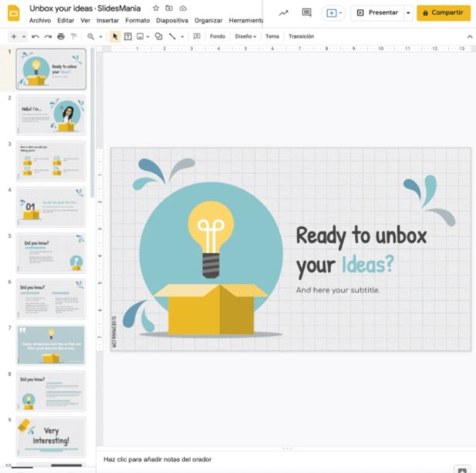Check the cloud save status icon
476x473 pixels.
tap(183, 8)
